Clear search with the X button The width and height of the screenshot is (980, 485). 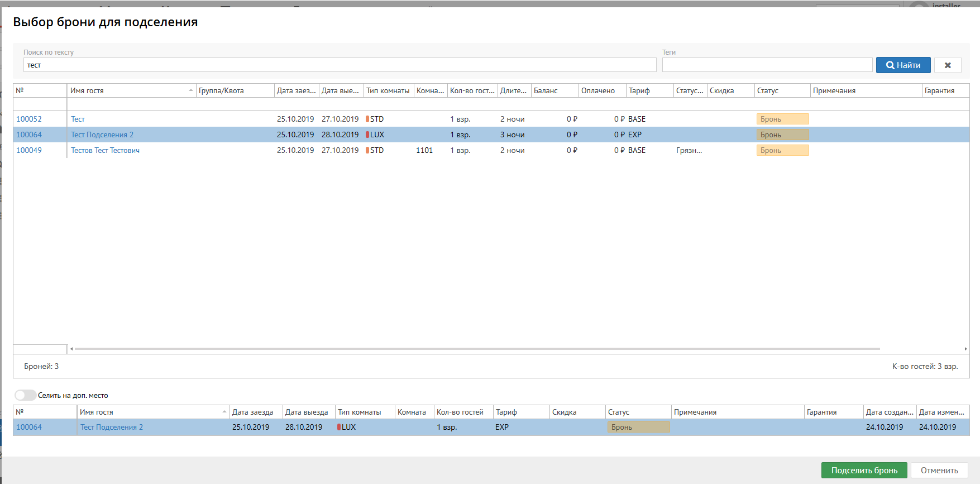tap(947, 65)
